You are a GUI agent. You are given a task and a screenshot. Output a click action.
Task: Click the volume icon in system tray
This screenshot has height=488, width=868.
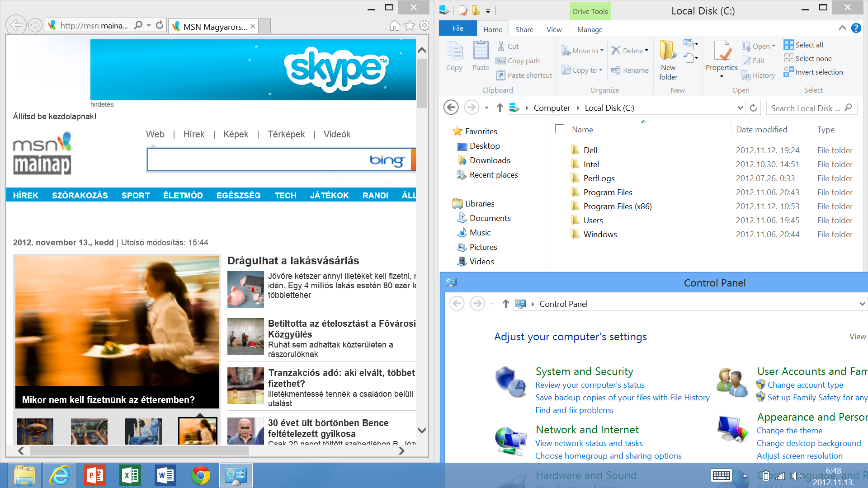pos(796,476)
